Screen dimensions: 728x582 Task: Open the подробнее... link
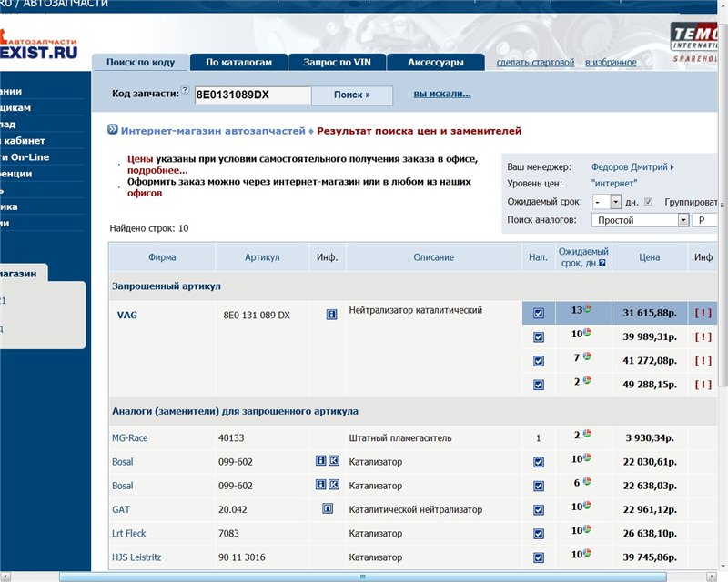[x=157, y=170]
